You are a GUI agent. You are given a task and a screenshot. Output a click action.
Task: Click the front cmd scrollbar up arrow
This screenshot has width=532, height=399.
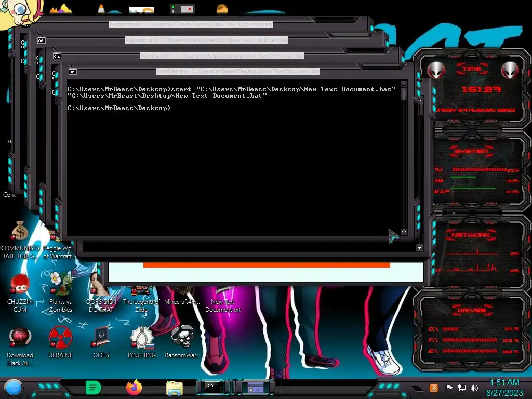(x=404, y=84)
